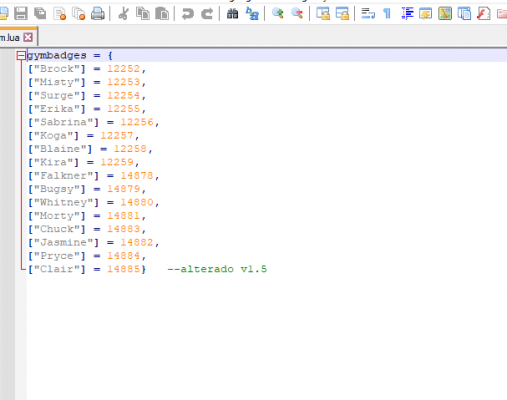Redo the last undone edit
The width and height of the screenshot is (507, 400).
coord(207,14)
